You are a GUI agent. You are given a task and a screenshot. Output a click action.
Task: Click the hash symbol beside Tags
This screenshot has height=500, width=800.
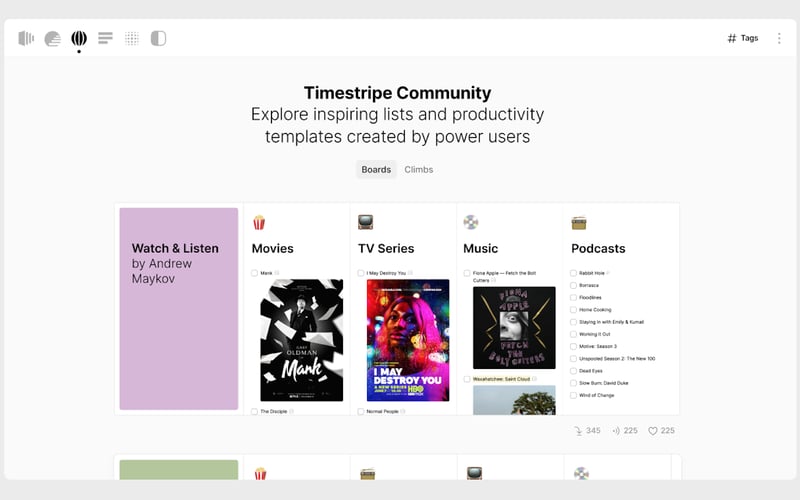(732, 38)
